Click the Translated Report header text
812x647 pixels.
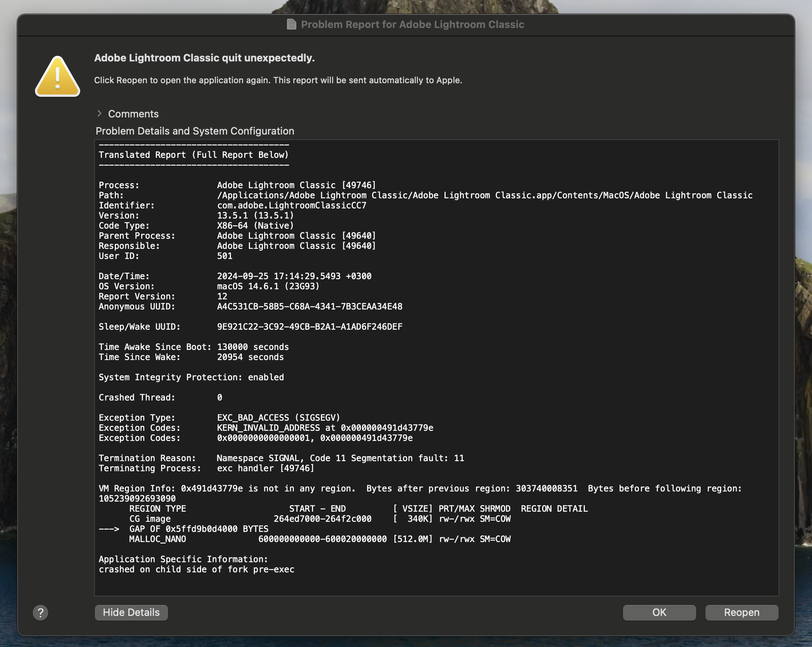[x=194, y=154]
